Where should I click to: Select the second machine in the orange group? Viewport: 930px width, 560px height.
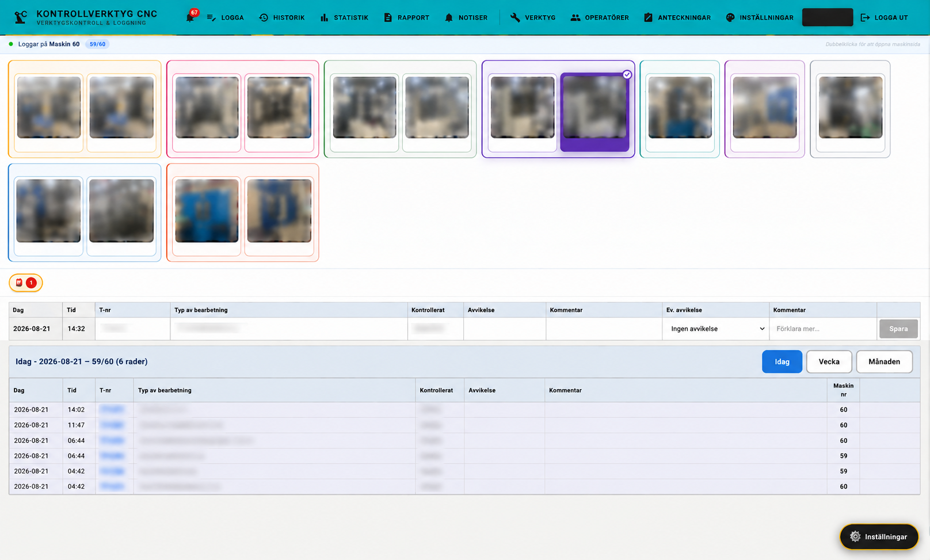(x=121, y=112)
